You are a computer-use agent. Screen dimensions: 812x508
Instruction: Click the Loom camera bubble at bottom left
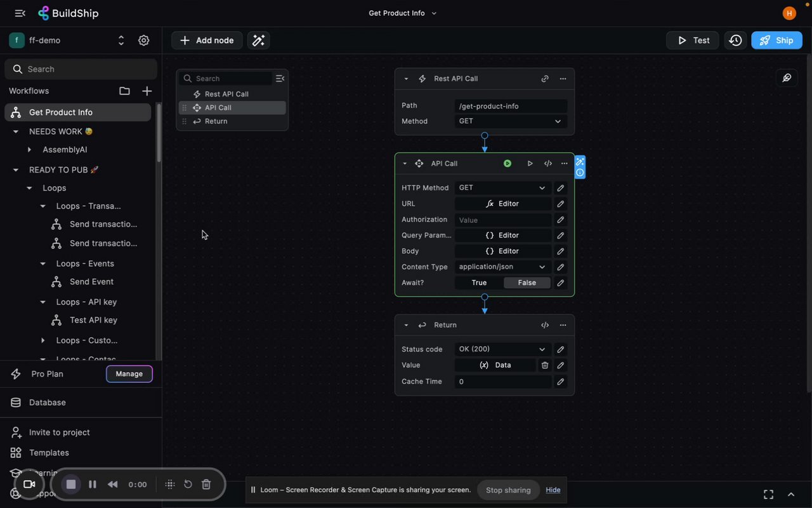tap(29, 484)
